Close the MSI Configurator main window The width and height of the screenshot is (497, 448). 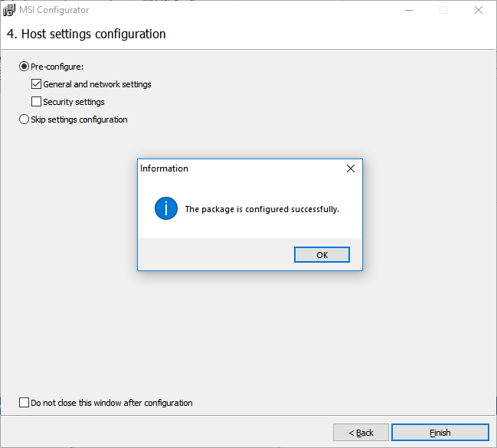point(479,10)
